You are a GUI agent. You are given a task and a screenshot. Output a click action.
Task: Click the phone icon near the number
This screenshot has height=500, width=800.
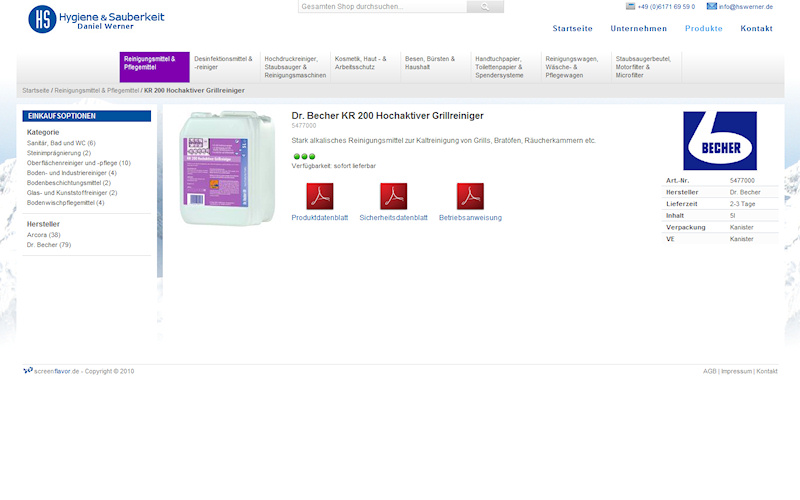(630, 6)
